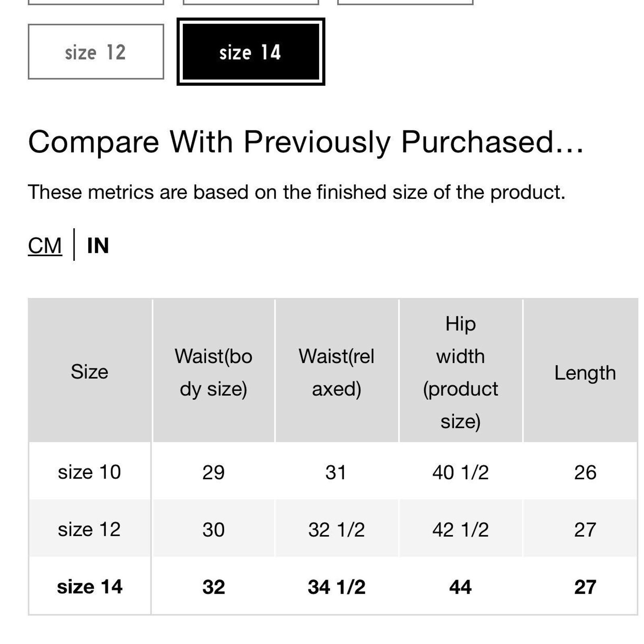The height and width of the screenshot is (644, 644).
Task: Click the 32 1/2 relaxed waist cell
Action: coord(337,529)
